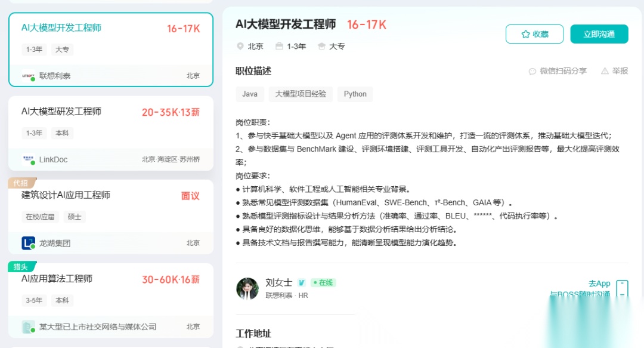Click the 代招 badge label
The height and width of the screenshot is (348, 644).
pos(21,183)
